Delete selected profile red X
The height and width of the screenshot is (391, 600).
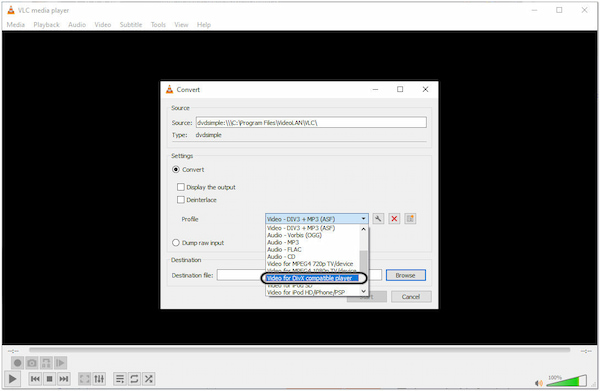[x=394, y=219]
